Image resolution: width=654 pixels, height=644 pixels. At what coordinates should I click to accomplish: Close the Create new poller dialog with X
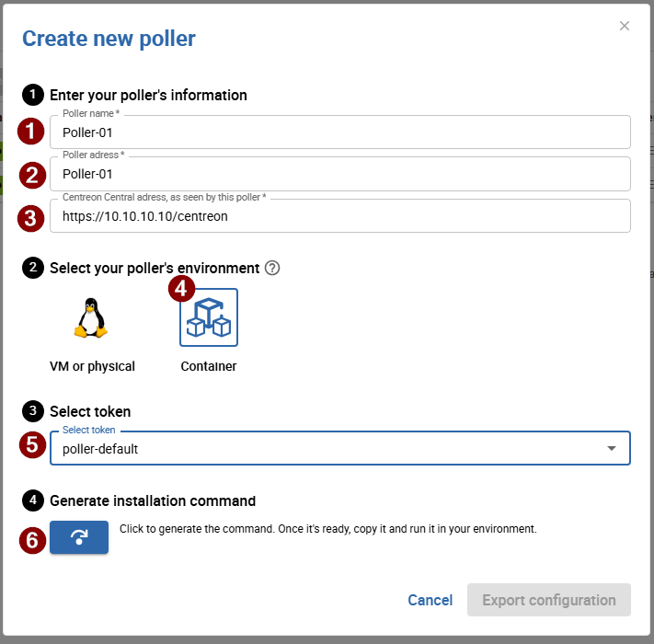point(625,26)
